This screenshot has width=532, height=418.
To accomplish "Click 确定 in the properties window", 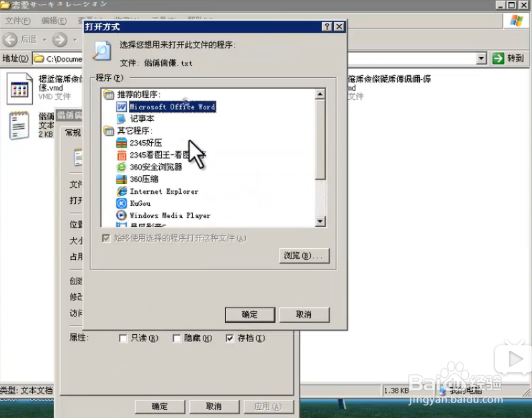I will tap(160, 407).
